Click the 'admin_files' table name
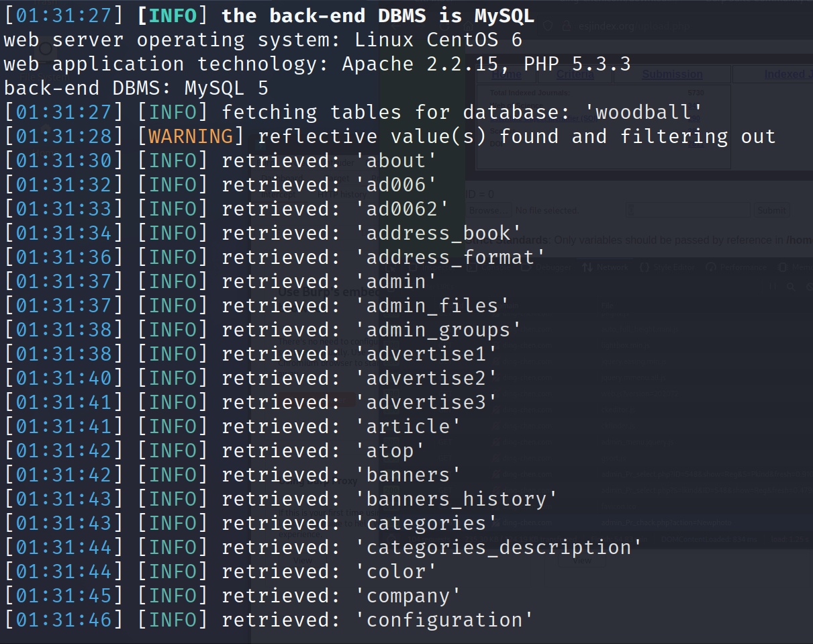This screenshot has width=813, height=644. click(432, 306)
